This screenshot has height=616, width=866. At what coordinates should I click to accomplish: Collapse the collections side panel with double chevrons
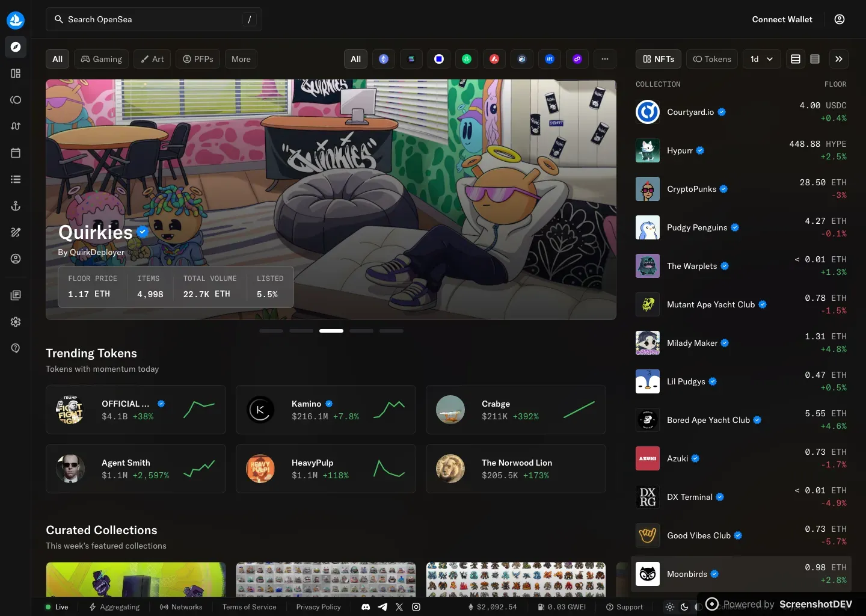pyautogui.click(x=839, y=59)
